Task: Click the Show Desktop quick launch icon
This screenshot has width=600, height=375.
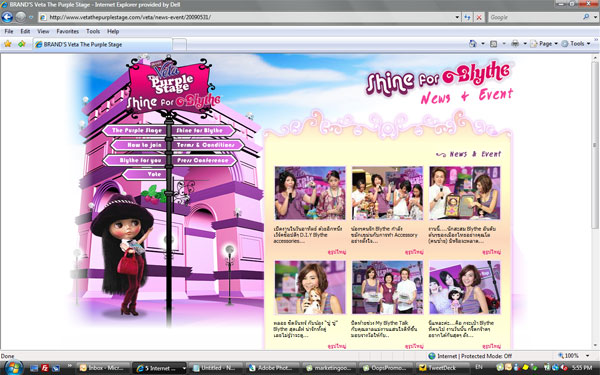Action: tap(34, 368)
